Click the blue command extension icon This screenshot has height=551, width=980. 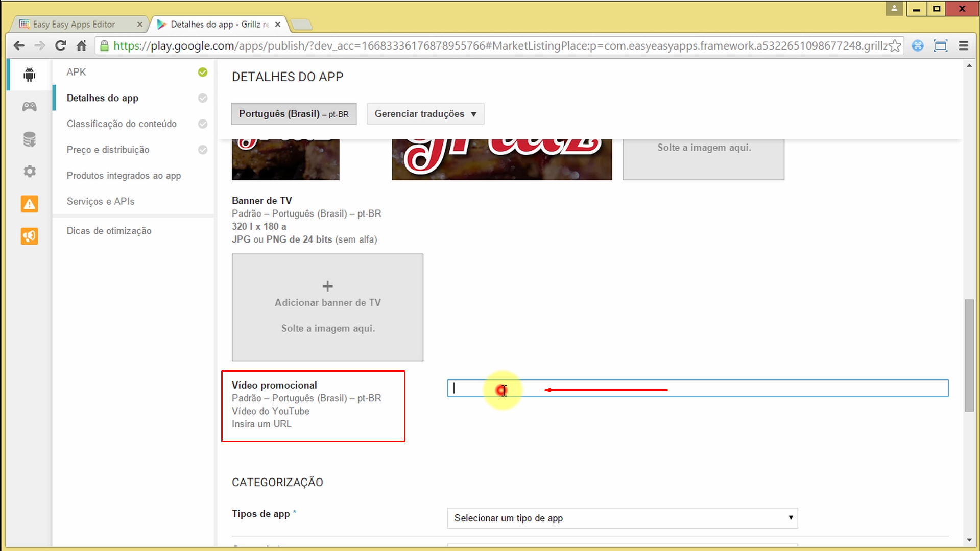918,45
